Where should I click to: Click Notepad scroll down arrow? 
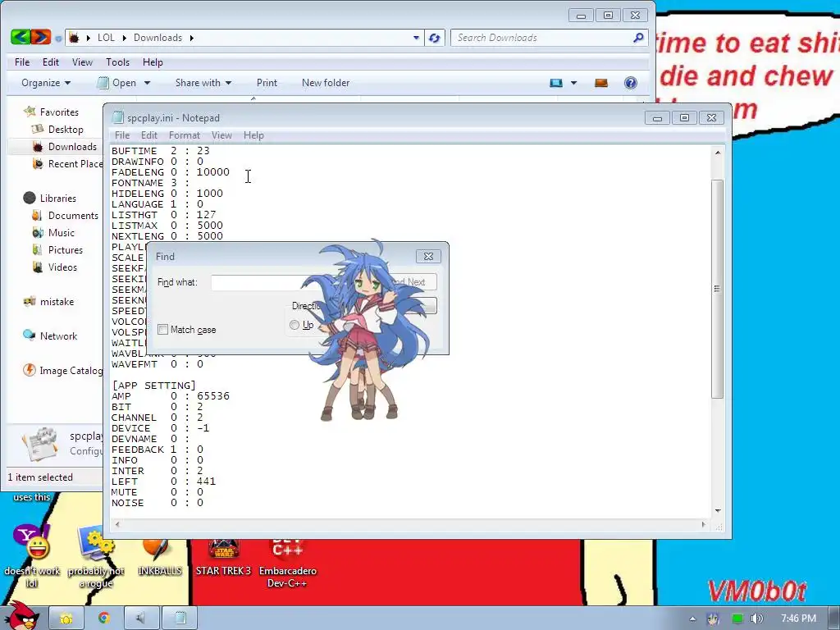[x=717, y=510]
